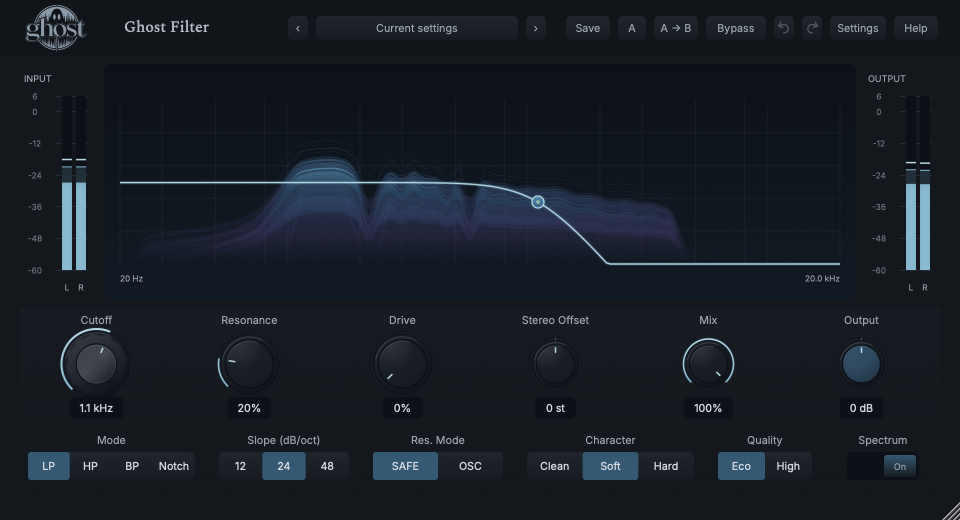Select High quality

[788, 466]
